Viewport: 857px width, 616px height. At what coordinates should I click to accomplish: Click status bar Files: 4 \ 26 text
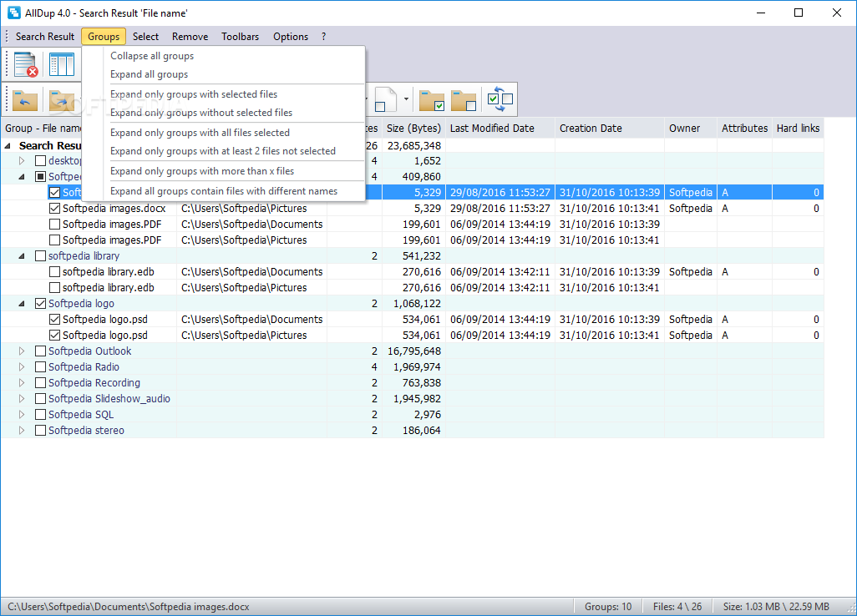coord(677,606)
